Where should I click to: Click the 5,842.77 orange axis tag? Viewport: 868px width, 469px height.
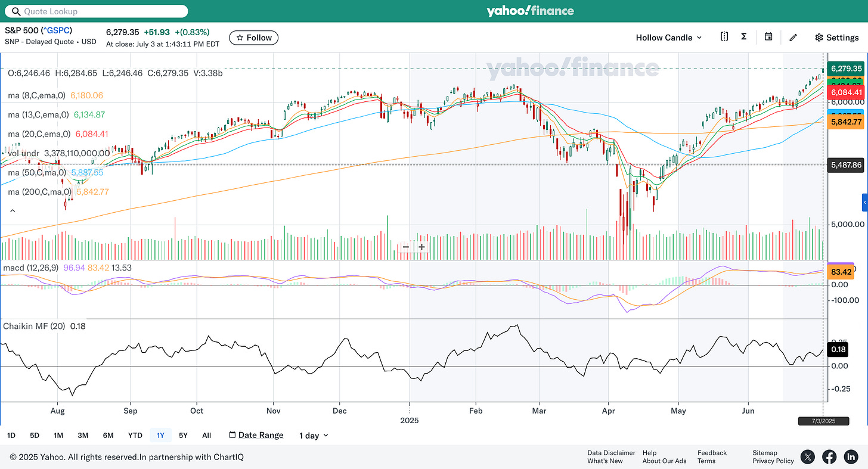(847, 122)
